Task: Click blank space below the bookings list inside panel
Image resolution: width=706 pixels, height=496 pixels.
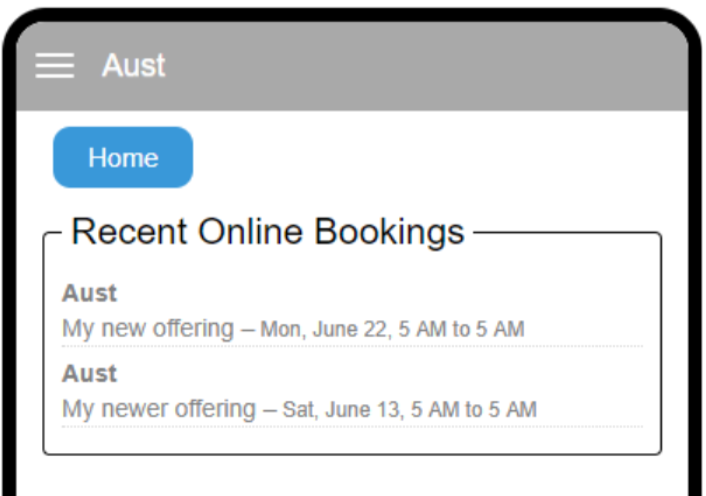Action: pos(350,440)
